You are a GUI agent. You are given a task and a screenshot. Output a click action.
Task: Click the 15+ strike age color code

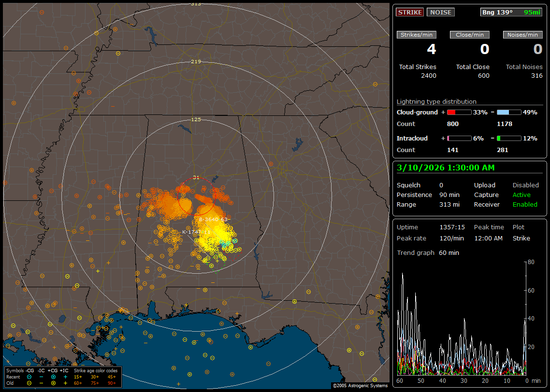click(78, 377)
